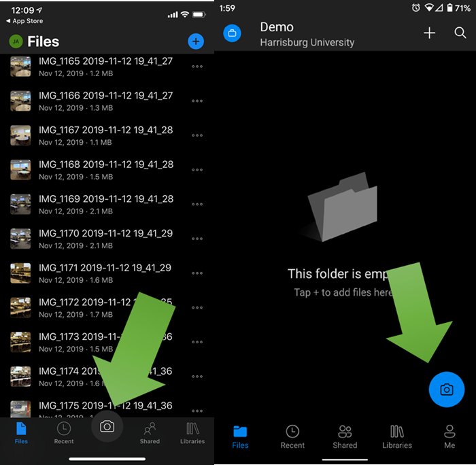
Task: Open the more options for IMG_1175
Action: coord(197,411)
